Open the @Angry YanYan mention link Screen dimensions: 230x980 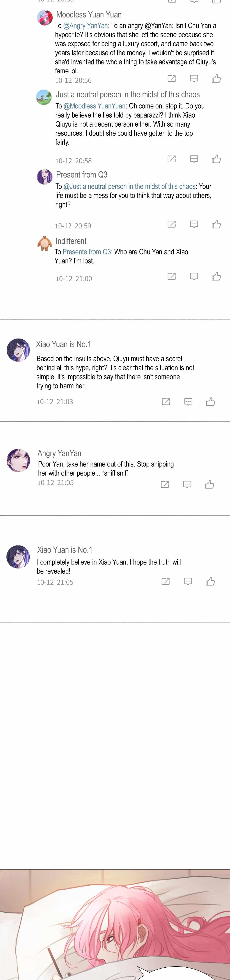[x=86, y=26]
